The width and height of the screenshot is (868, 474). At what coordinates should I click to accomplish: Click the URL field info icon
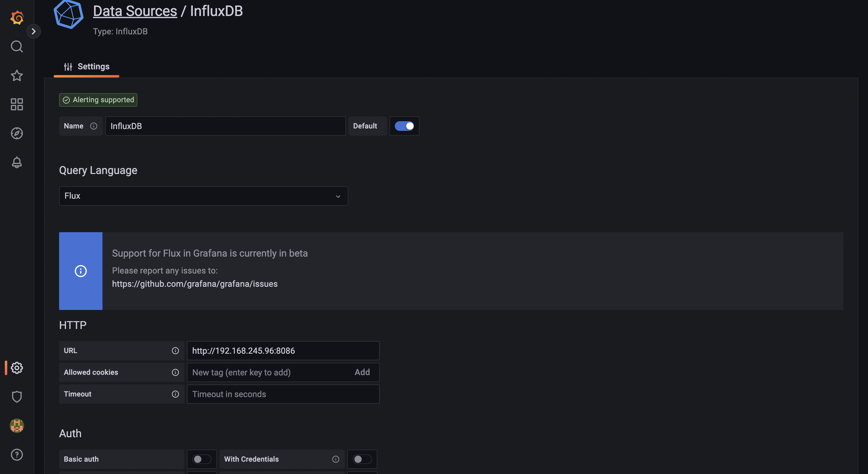(x=175, y=351)
